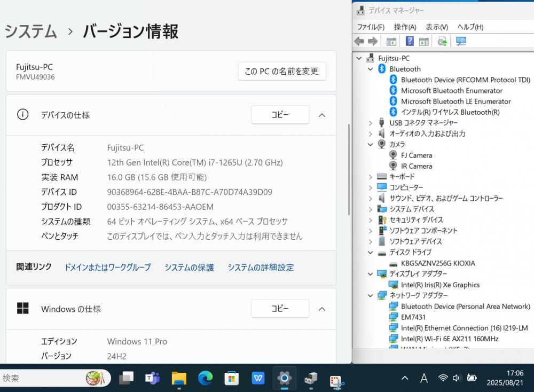Click the Update driver toolbar icon with green arrow

pos(442,42)
